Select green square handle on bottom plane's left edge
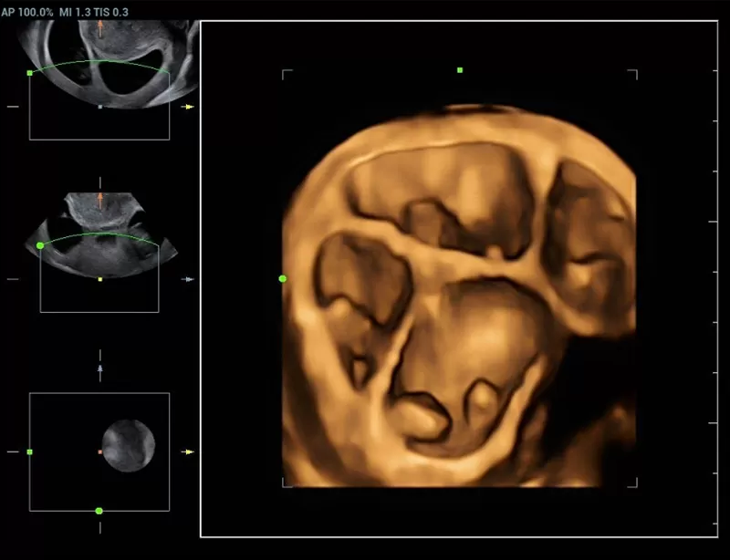 pyautogui.click(x=30, y=451)
